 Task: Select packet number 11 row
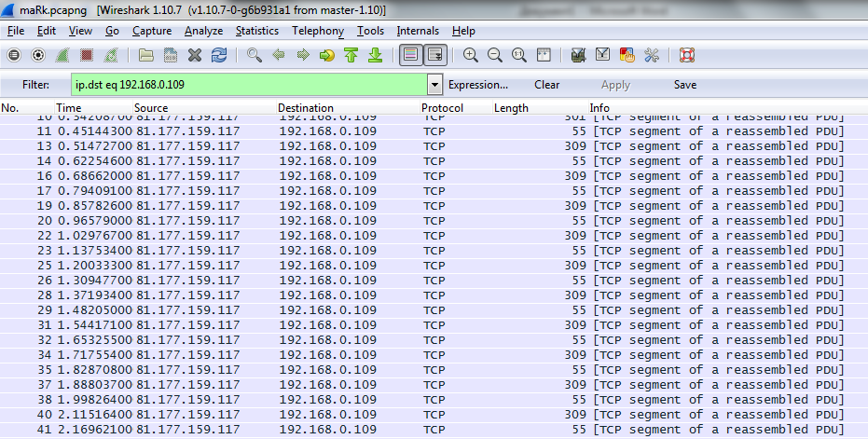[434, 131]
